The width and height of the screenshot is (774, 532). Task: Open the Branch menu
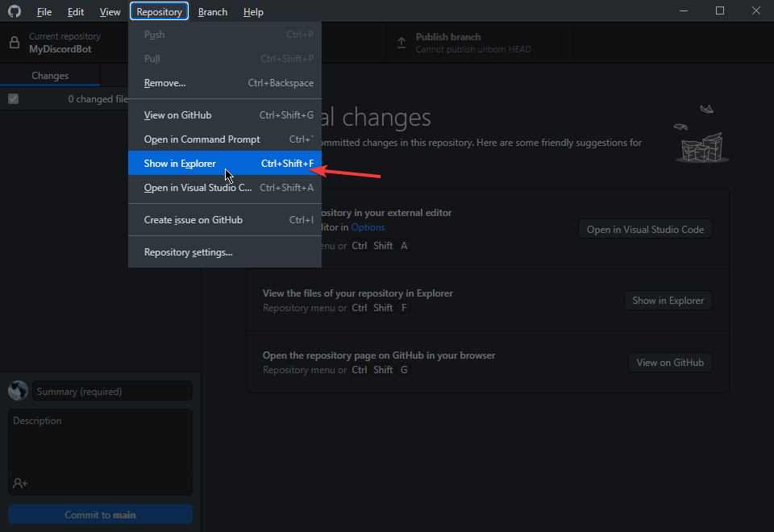coord(213,12)
